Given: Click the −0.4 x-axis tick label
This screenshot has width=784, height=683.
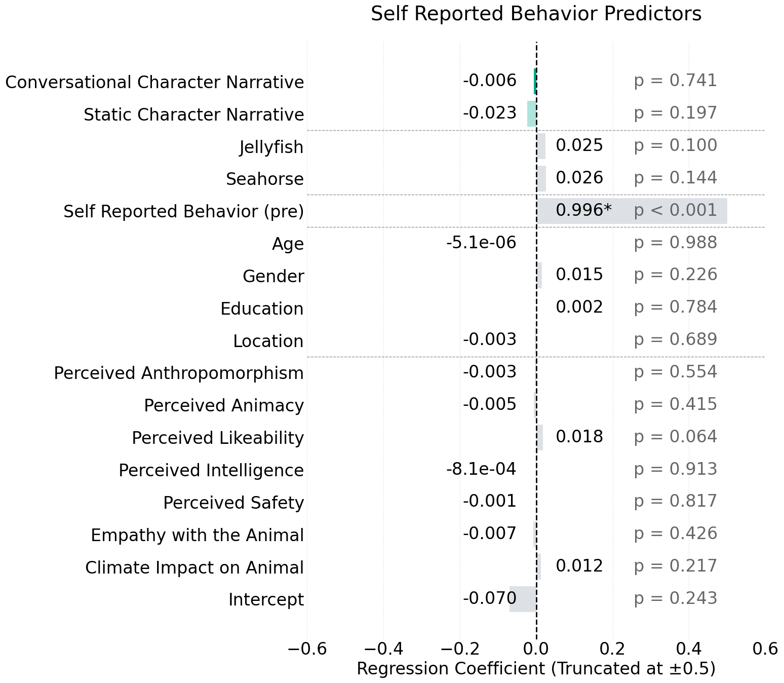Looking at the screenshot, I should 383,649.
